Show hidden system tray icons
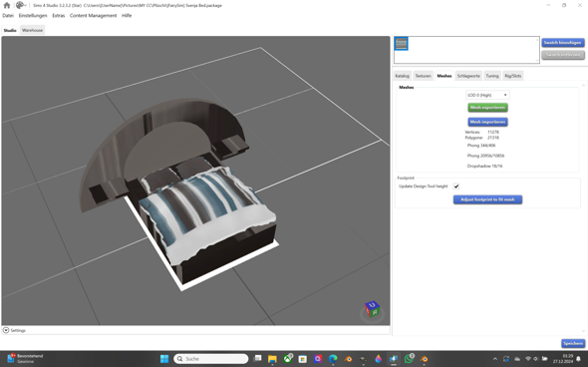588x367 pixels. tap(495, 359)
